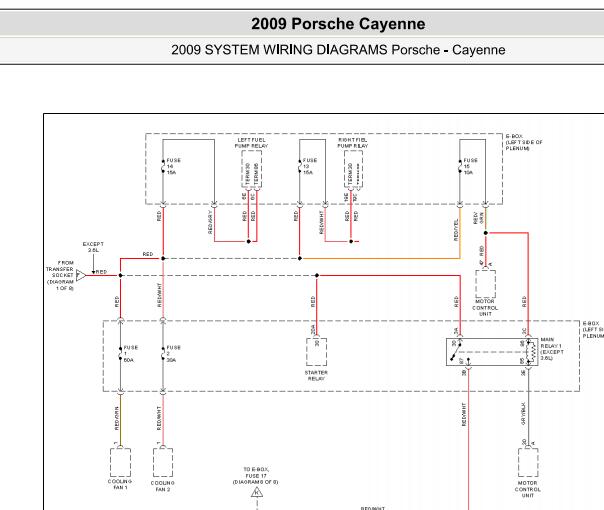Click the FUSE 13 15A label
This screenshot has width=604, height=510.
click(309, 166)
